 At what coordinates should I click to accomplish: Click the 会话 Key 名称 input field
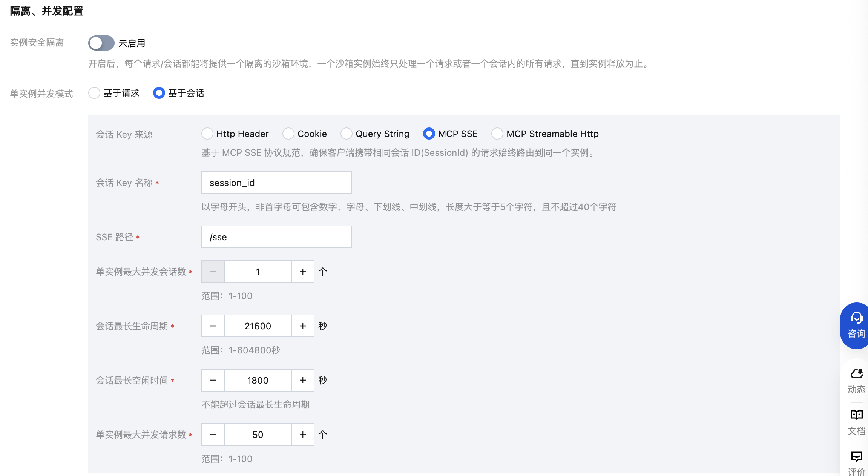[276, 183]
